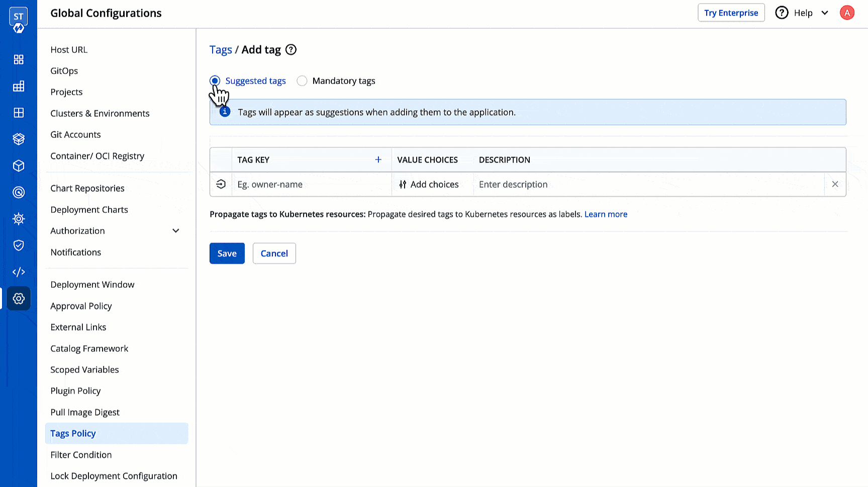Remove the tag row using the X
Viewport: 868px width, 487px height.
point(835,184)
